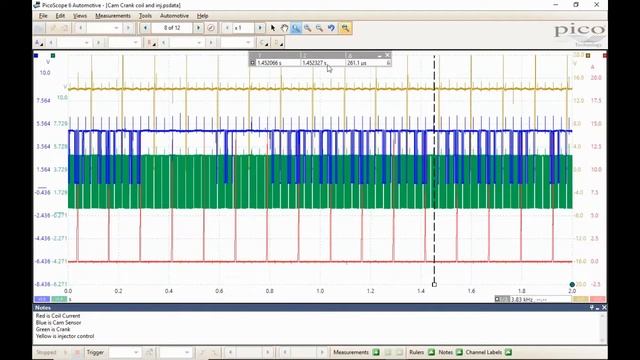Open Channel D options button

[x=278, y=42]
